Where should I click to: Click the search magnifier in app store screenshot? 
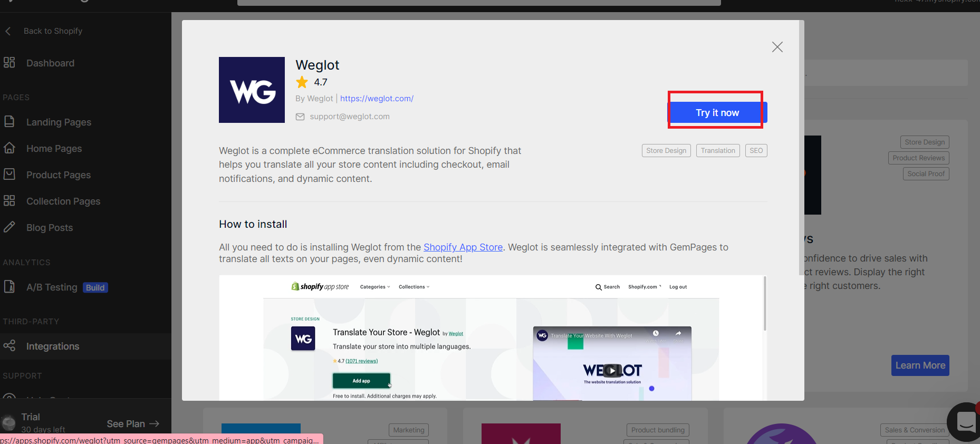(598, 287)
